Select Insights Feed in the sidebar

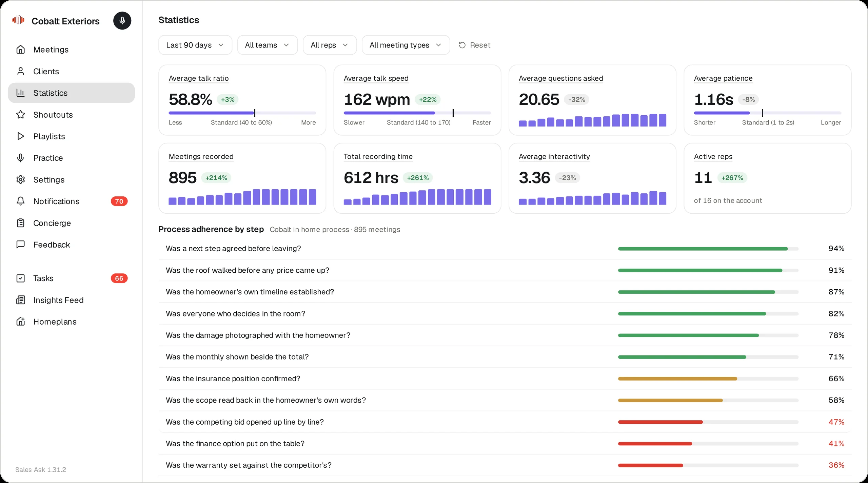coord(71,300)
